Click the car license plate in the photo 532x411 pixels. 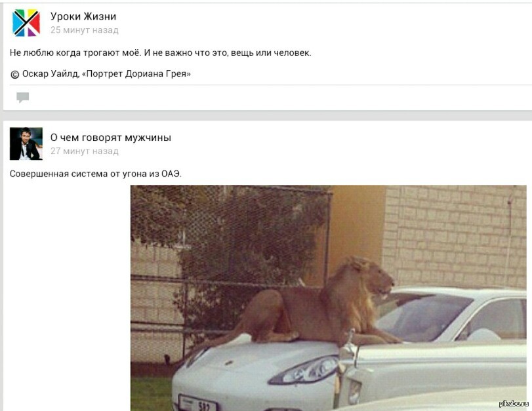coord(197,403)
